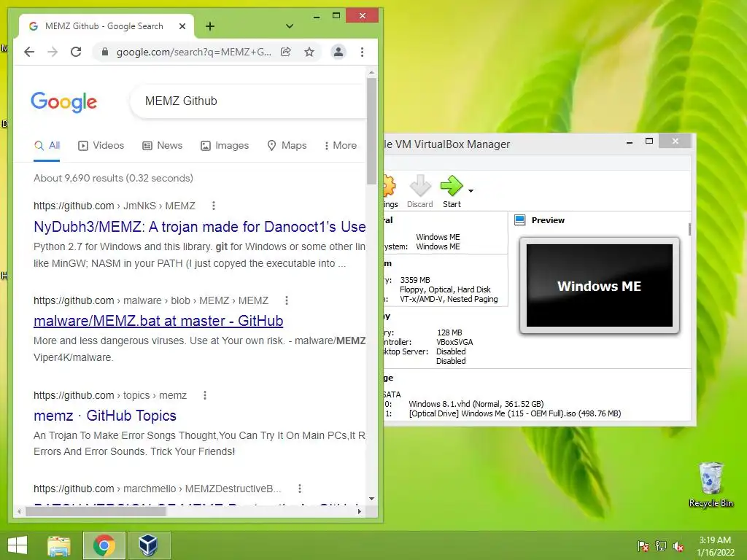Viewport: 747px width, 560px height.
Task: Click the About 9,690 results text
Action: 113,178
